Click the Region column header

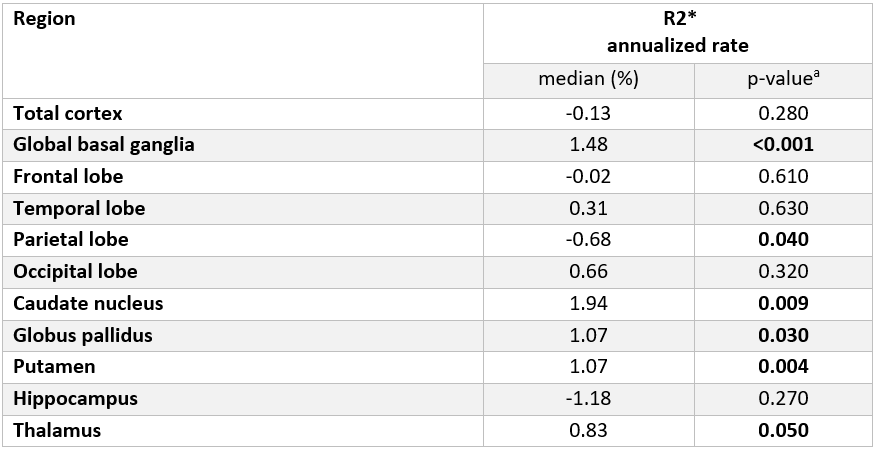(44, 19)
